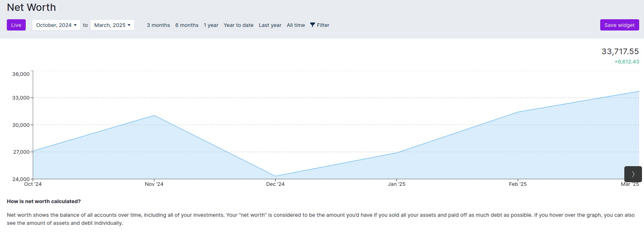Switch to the 6 months range

pos(187,25)
